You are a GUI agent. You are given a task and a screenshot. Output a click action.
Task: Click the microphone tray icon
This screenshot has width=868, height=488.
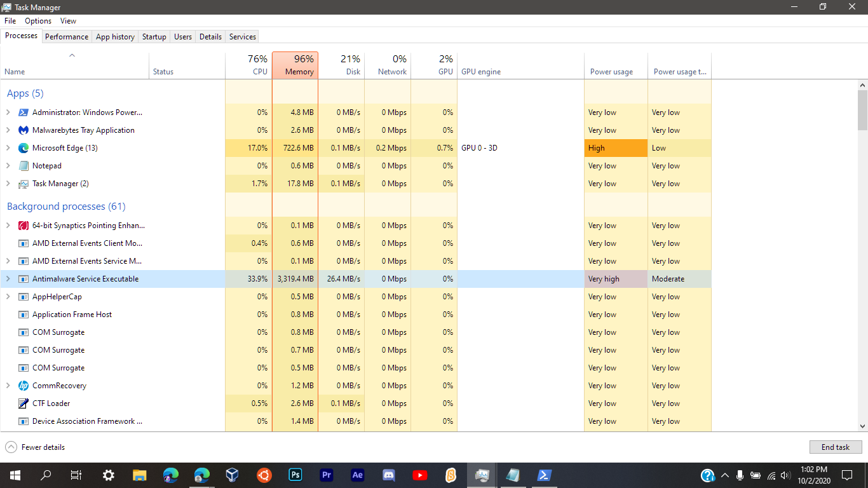pyautogui.click(x=740, y=475)
